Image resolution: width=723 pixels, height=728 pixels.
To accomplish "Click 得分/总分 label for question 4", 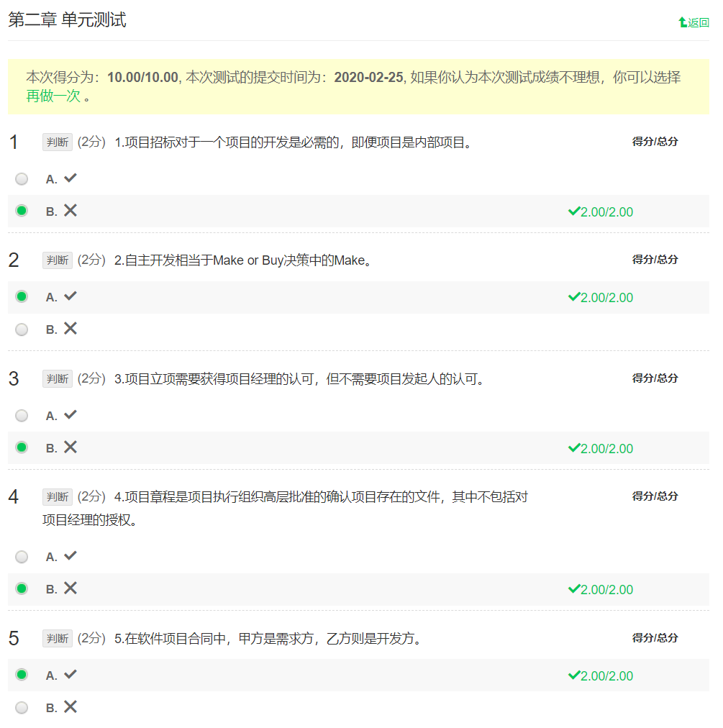I will click(655, 496).
